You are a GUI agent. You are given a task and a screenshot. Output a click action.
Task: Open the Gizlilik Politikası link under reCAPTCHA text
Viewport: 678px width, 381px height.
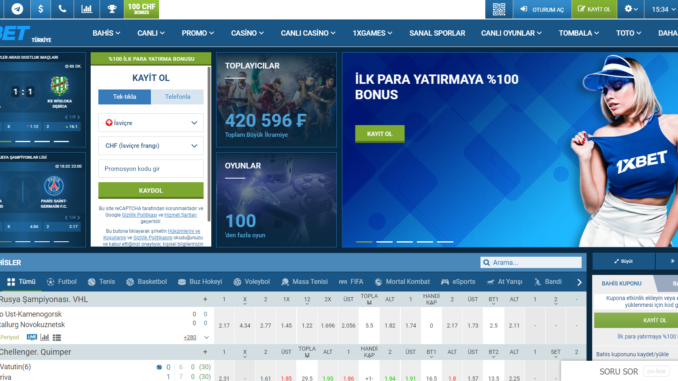click(139, 215)
